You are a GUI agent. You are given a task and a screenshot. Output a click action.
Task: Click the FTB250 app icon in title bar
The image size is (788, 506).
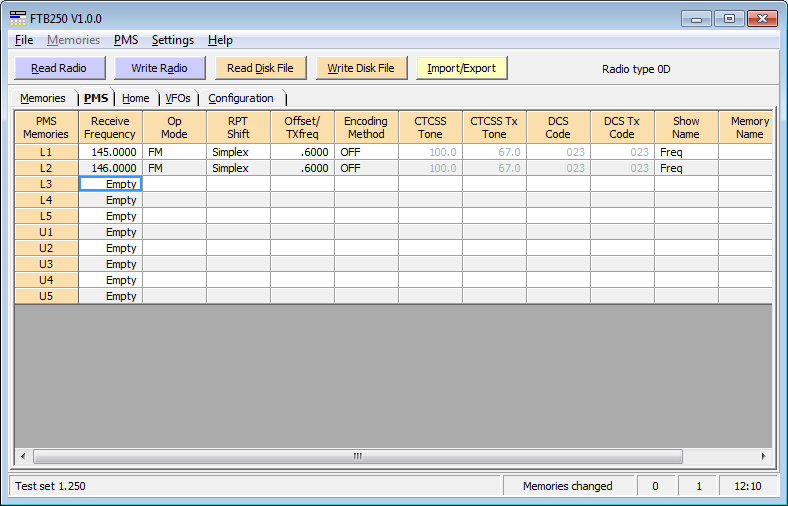18,18
